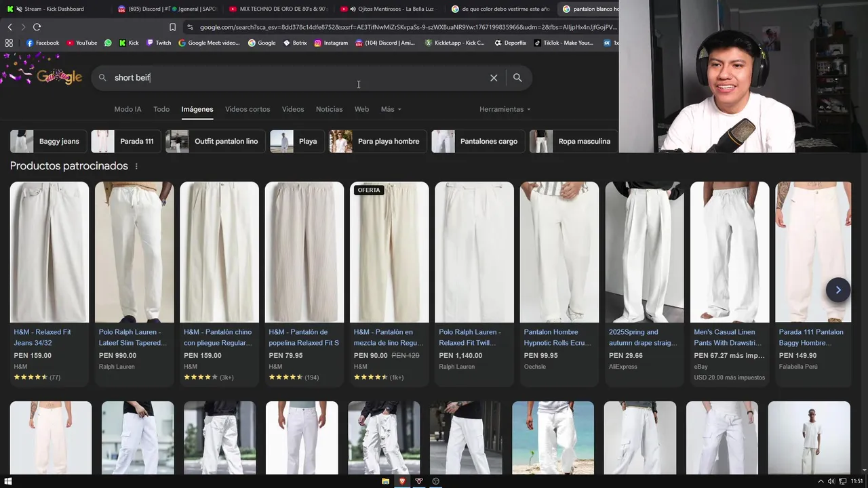The image size is (868, 488).
Task: Open the Deporflix bookmark
Action: click(x=511, y=43)
